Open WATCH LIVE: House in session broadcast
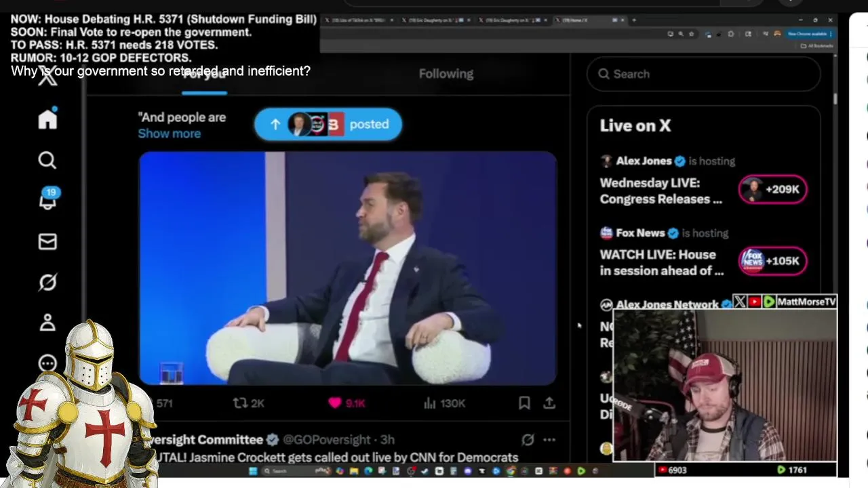The height and width of the screenshot is (488, 868). [x=662, y=263]
